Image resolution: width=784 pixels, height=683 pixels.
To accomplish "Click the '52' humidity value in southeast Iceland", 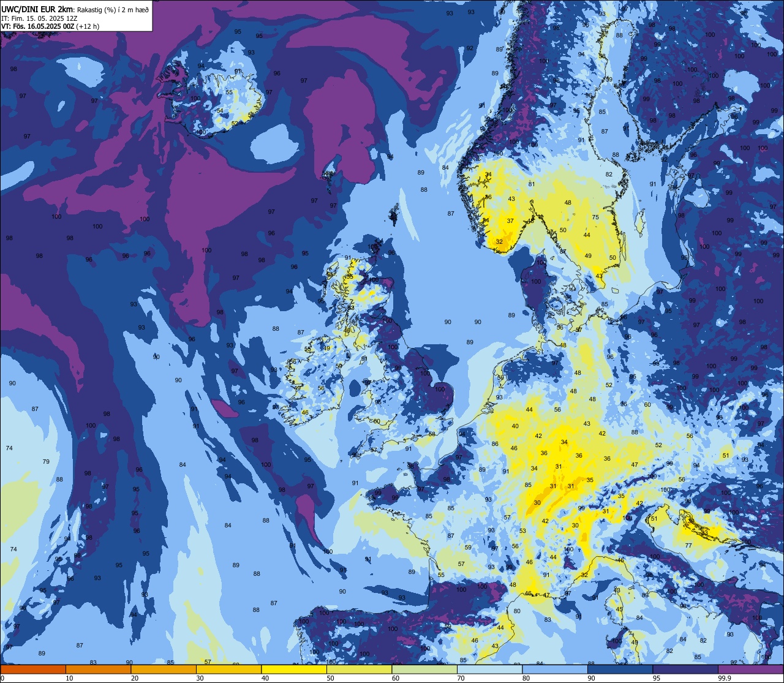I will (x=235, y=123).
